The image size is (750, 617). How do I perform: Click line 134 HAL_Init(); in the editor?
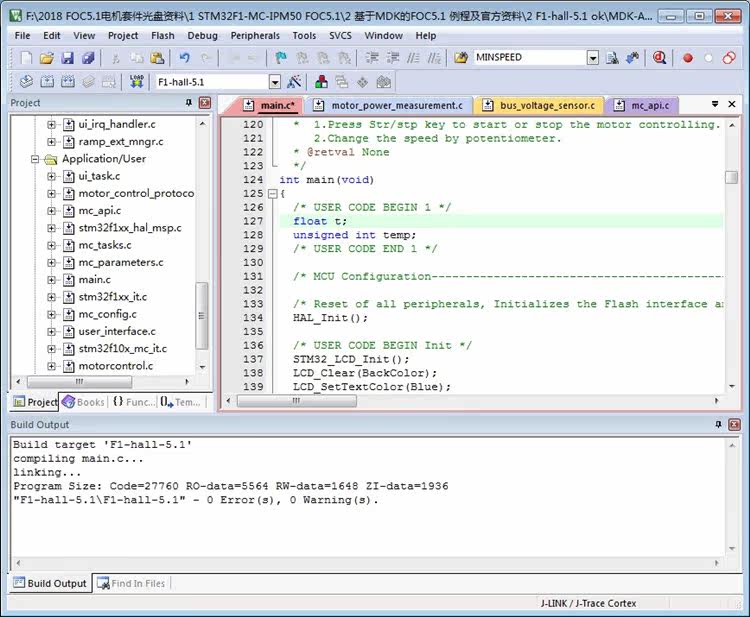tap(330, 318)
